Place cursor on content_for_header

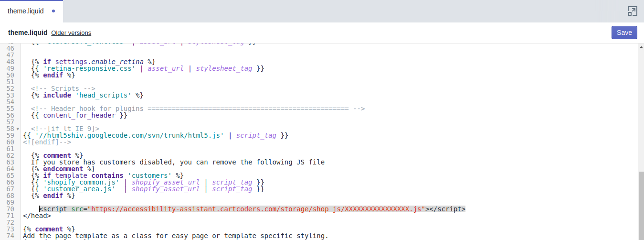79,115
